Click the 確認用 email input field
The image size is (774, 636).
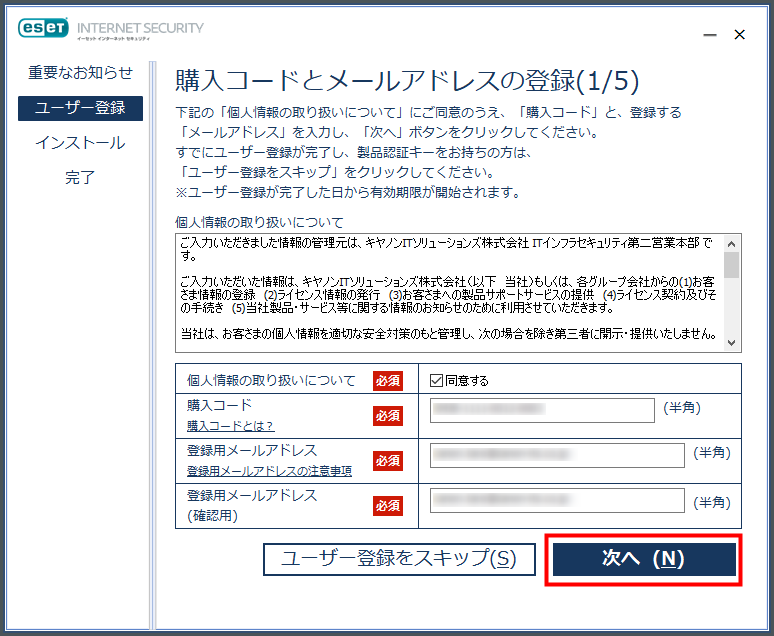click(x=557, y=501)
